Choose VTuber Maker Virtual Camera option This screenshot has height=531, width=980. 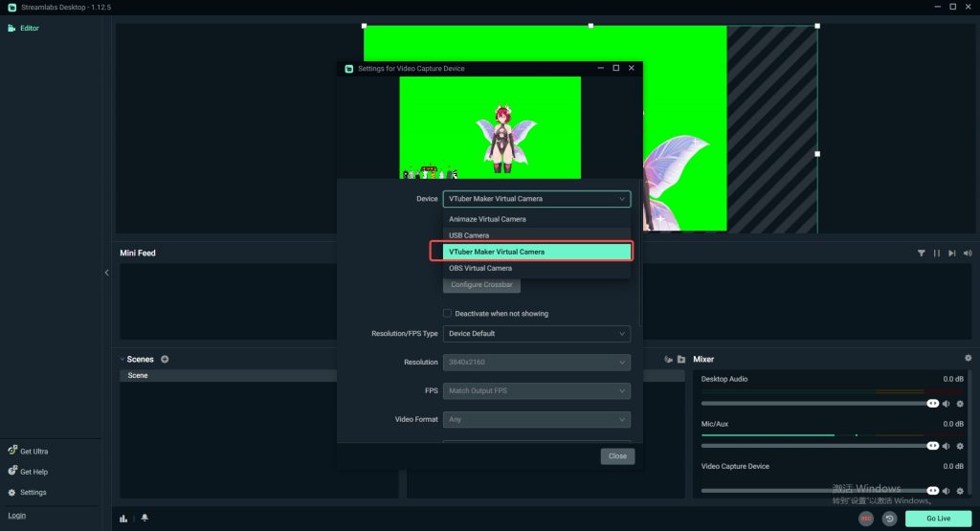[x=537, y=252]
